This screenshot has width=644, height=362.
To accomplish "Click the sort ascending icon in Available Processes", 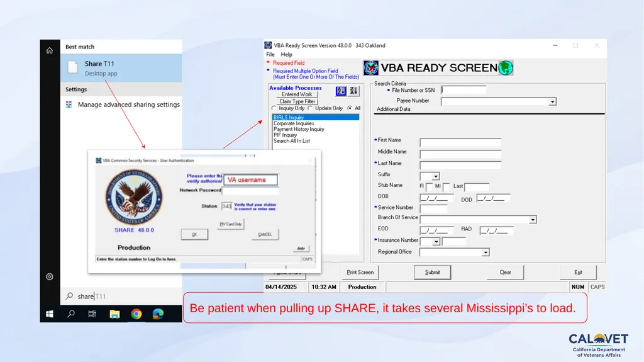I will 341,91.
